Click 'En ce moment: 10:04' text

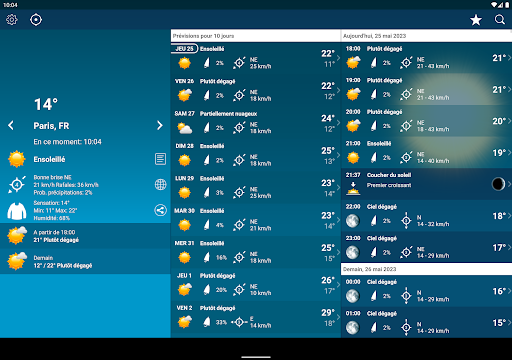pyautogui.click(x=67, y=142)
